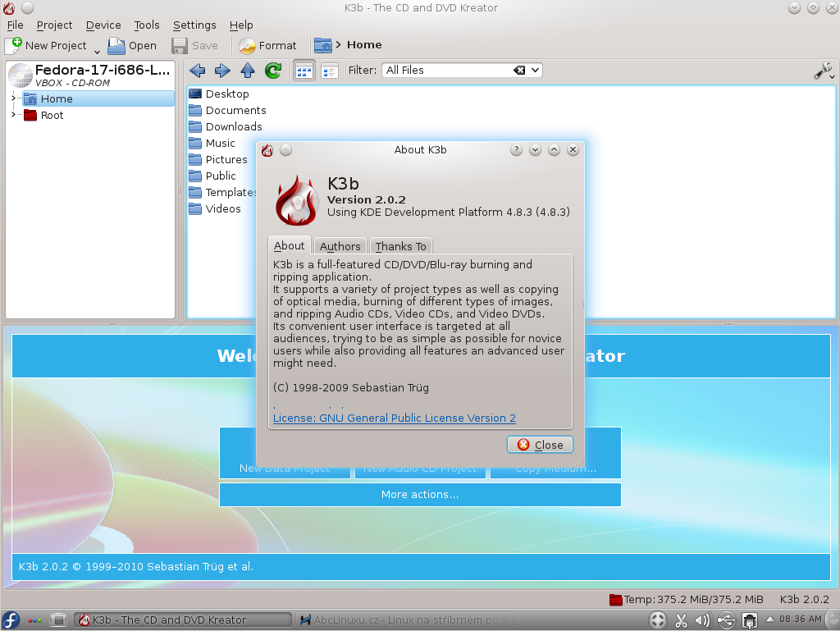This screenshot has height=631, width=840.
Task: Switch to AbcLinuxu.cz task in taskbar
Action: pyautogui.click(x=404, y=620)
